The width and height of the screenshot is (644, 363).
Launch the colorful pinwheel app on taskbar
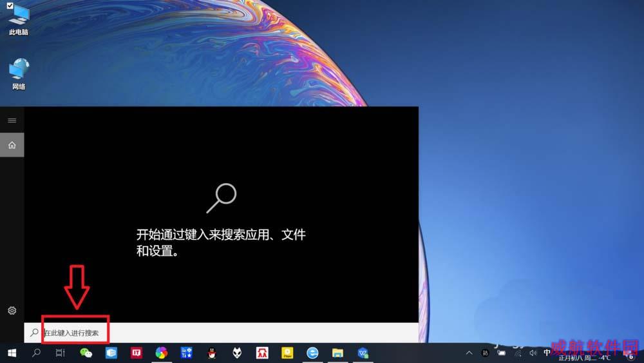coord(162,353)
